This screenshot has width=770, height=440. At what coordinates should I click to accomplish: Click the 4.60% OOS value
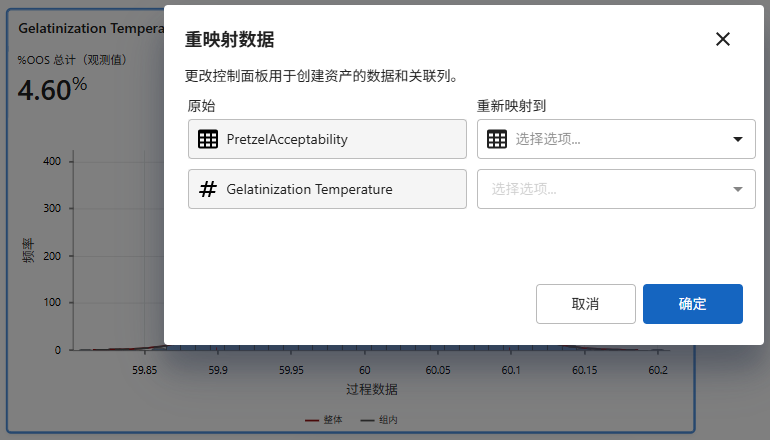pos(52,89)
